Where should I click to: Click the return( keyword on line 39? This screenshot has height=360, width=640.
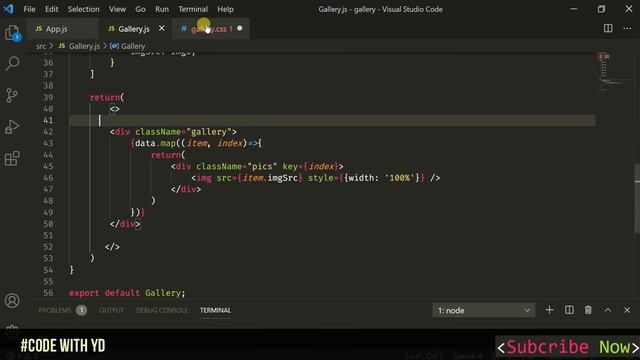click(x=107, y=98)
